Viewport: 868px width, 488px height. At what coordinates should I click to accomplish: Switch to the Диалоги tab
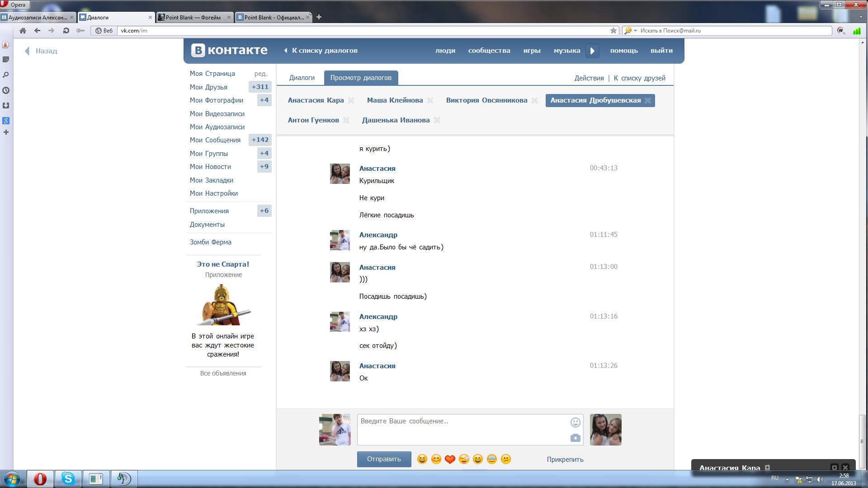[x=302, y=78]
